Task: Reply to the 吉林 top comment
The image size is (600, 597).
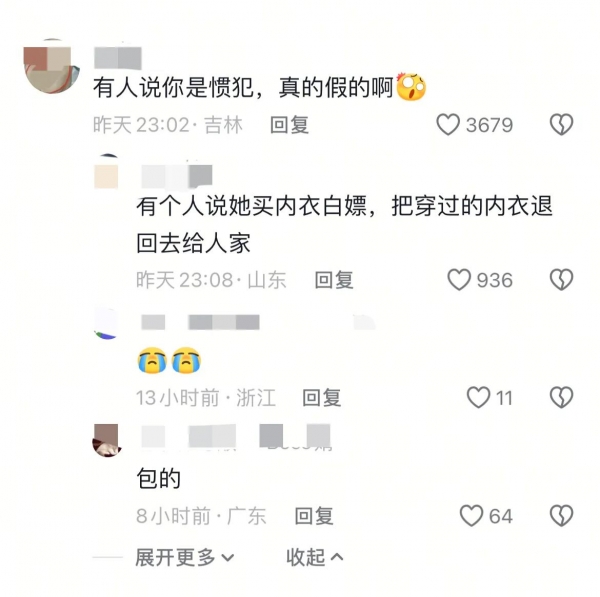Action: coord(290,125)
